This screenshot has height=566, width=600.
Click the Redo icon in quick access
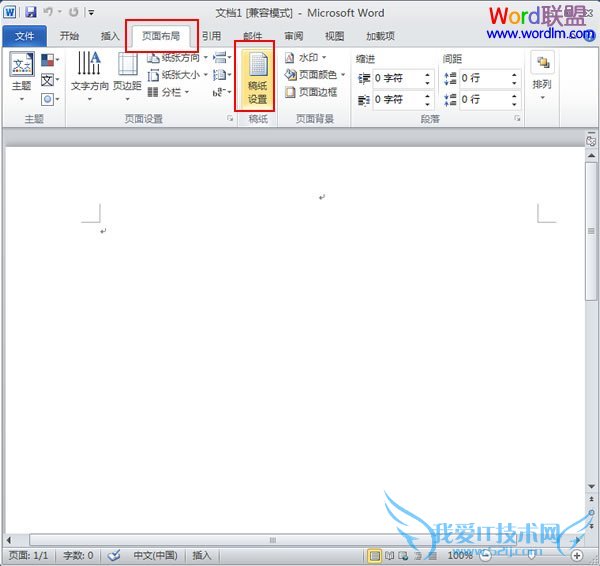tap(73, 12)
